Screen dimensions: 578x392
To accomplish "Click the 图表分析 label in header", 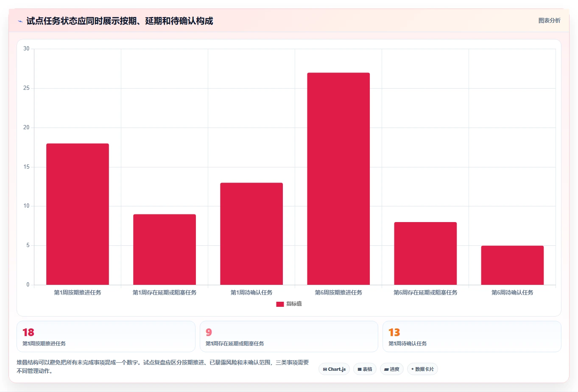I will click(x=549, y=20).
